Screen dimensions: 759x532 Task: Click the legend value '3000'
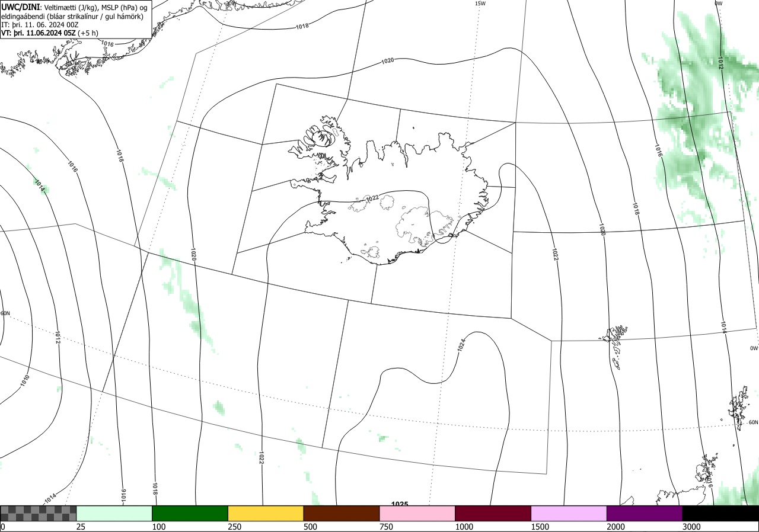pos(691,527)
